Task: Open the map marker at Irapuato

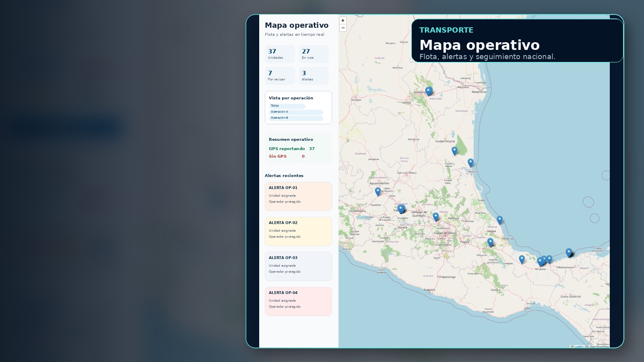Action: [x=400, y=209]
